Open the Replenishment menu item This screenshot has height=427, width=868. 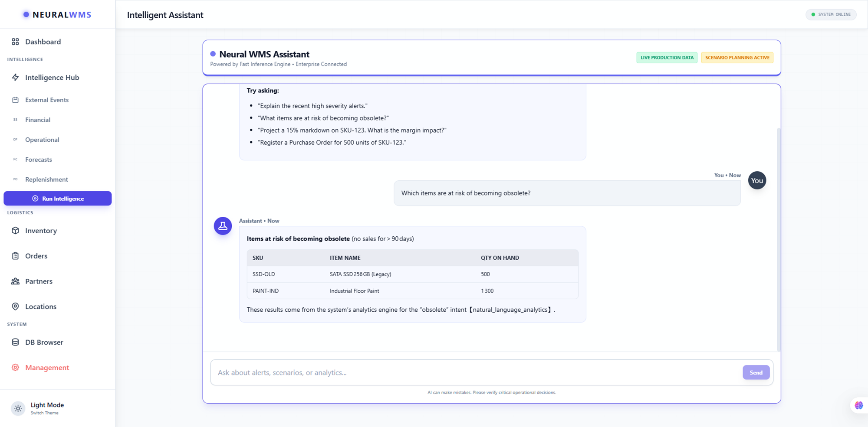pyautogui.click(x=46, y=179)
